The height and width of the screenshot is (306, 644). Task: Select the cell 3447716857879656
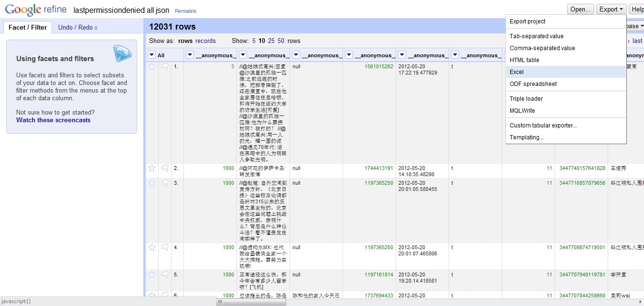click(x=582, y=183)
